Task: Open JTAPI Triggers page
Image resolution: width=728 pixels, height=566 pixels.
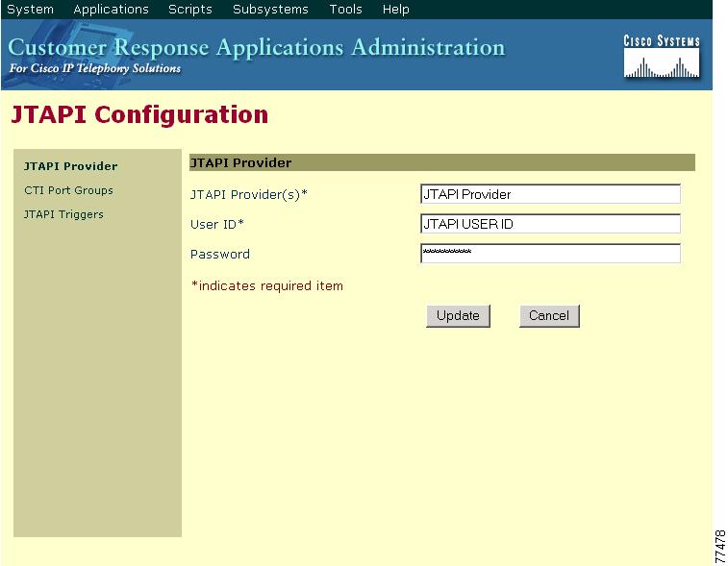Action: [x=63, y=214]
